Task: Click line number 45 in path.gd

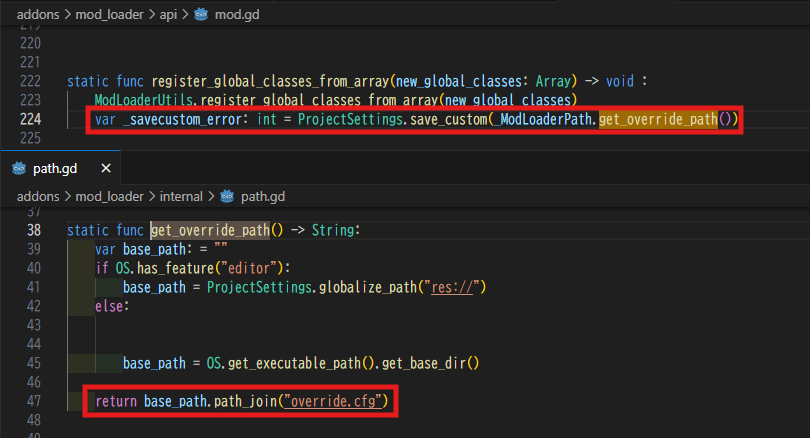Action: point(34,363)
